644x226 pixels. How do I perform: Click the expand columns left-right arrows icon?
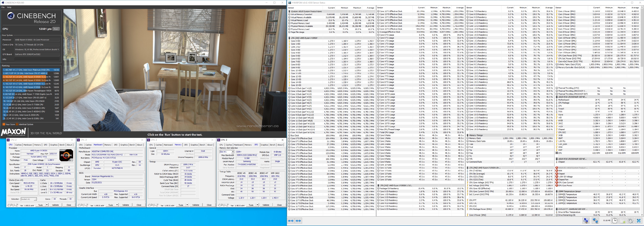[291, 221]
